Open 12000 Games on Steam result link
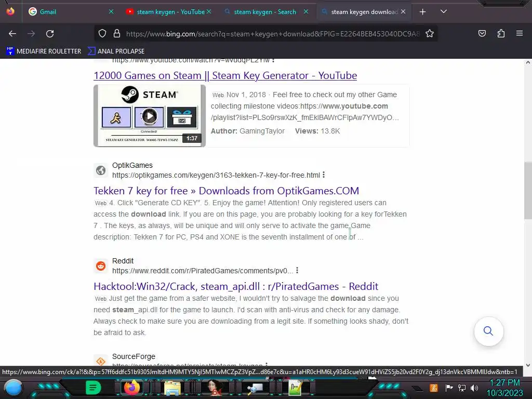 225,75
